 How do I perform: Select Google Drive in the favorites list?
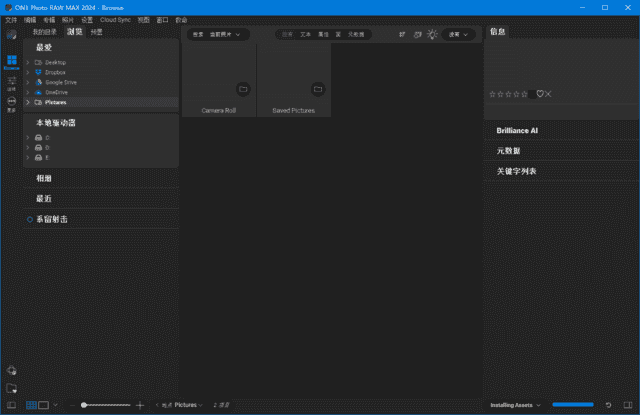[61, 82]
